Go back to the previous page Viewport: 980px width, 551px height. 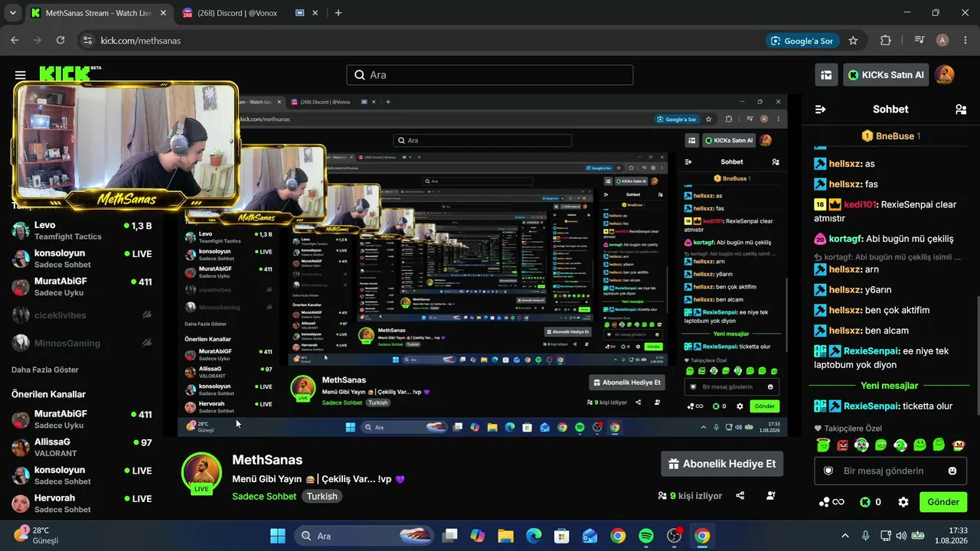[15, 41]
